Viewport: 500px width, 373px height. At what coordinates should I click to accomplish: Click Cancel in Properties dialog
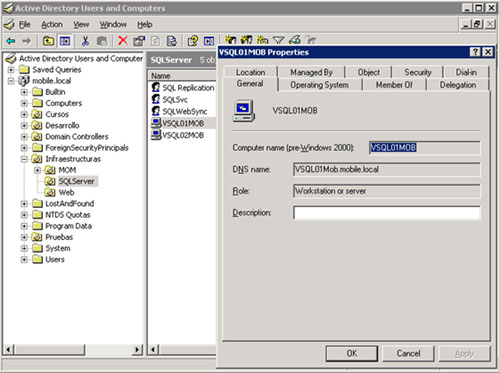408,353
